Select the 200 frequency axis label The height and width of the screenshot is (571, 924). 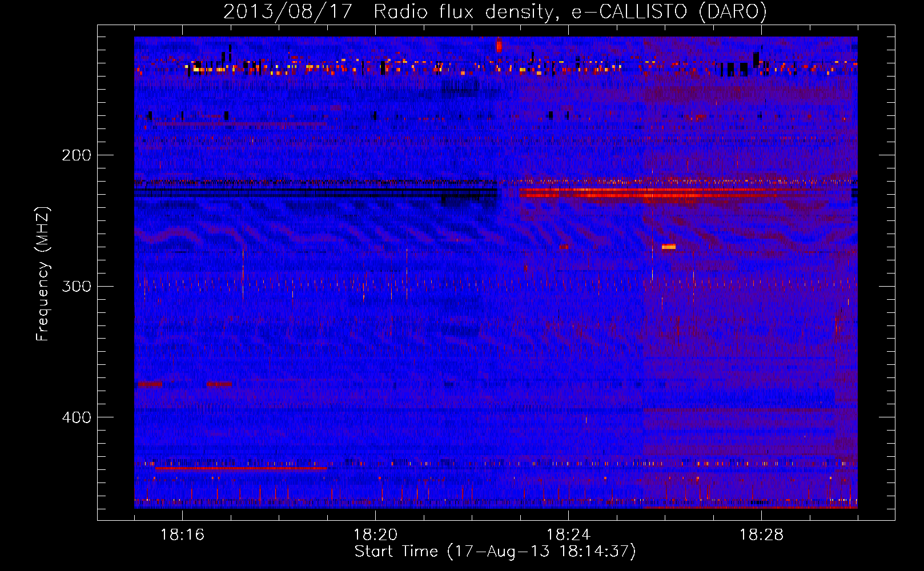coord(76,155)
